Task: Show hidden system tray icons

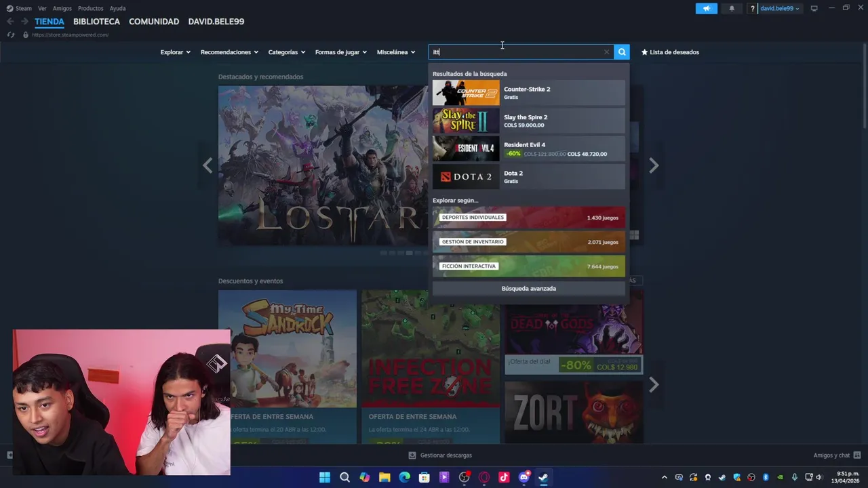Action: click(664, 477)
